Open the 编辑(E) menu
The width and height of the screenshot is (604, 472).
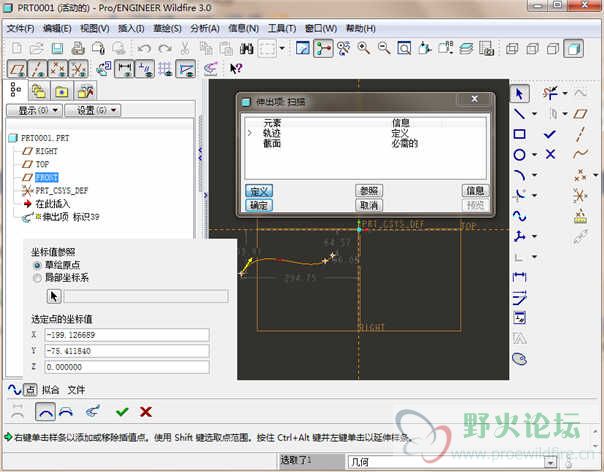click(57, 29)
